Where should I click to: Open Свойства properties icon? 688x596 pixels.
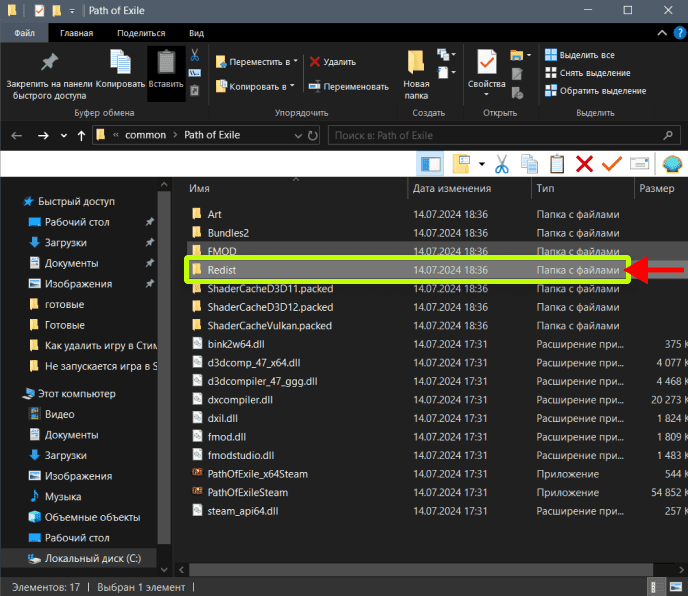point(487,62)
